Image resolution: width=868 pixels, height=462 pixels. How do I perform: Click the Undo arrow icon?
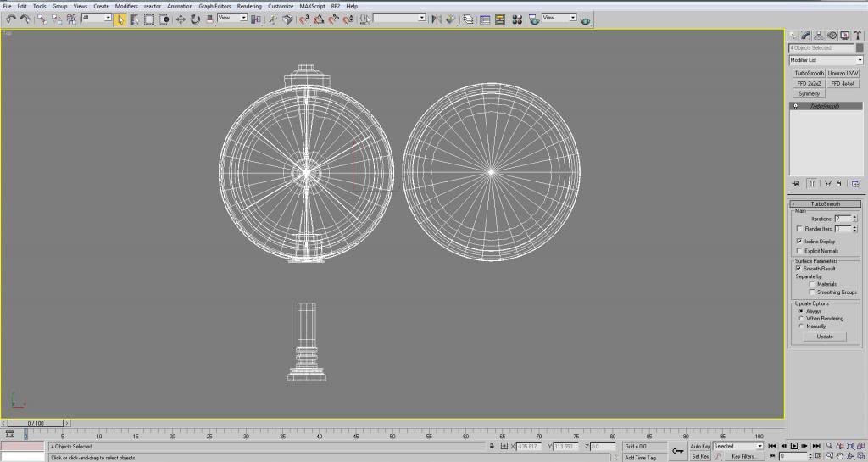11,19
